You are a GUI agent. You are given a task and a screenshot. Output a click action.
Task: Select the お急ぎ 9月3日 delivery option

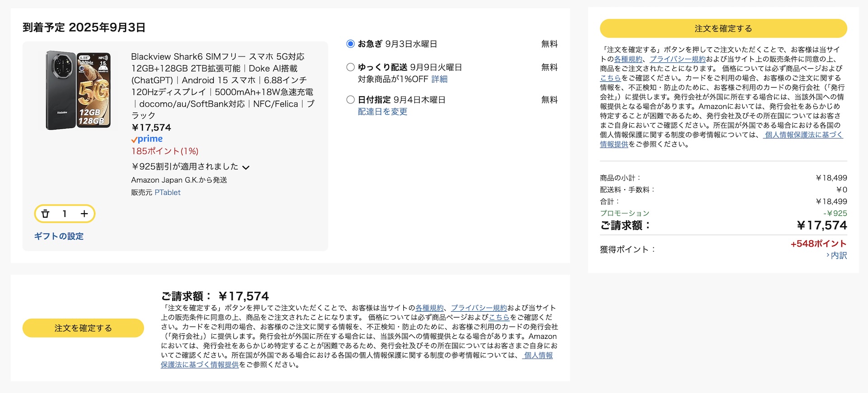tap(350, 44)
